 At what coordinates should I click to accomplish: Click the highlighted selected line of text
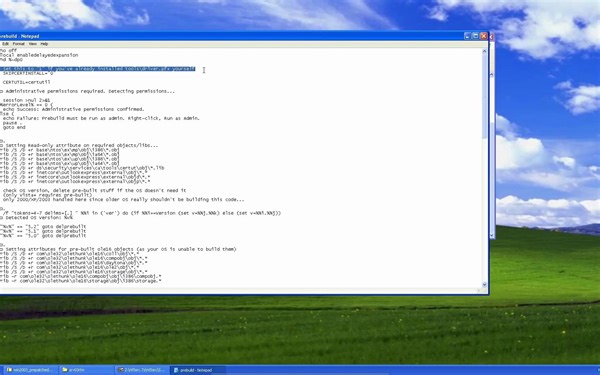point(98,69)
